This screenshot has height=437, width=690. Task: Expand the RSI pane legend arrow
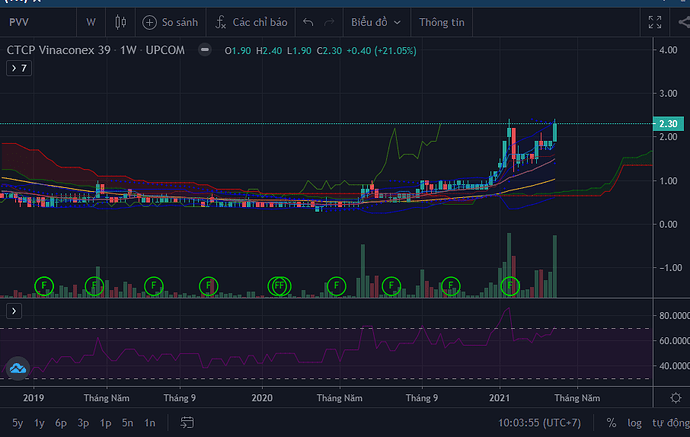tap(12, 311)
